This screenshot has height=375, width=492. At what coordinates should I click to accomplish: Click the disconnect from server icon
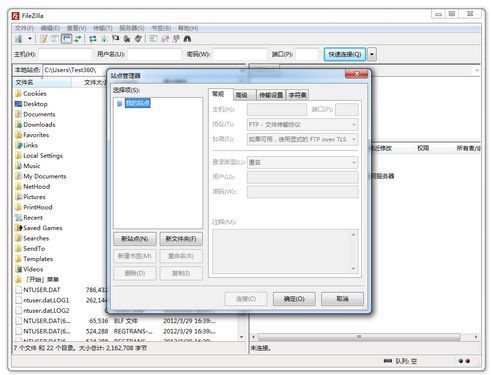[127, 39]
